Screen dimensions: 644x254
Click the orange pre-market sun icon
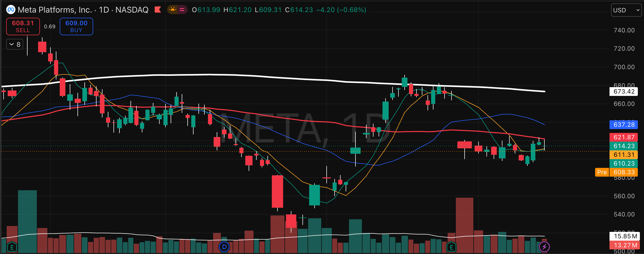pos(172,10)
